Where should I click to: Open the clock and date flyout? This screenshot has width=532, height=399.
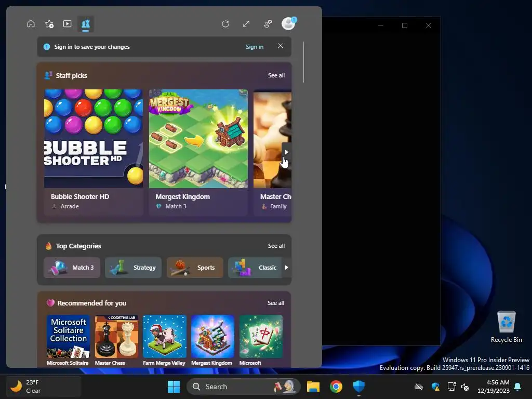(494, 387)
